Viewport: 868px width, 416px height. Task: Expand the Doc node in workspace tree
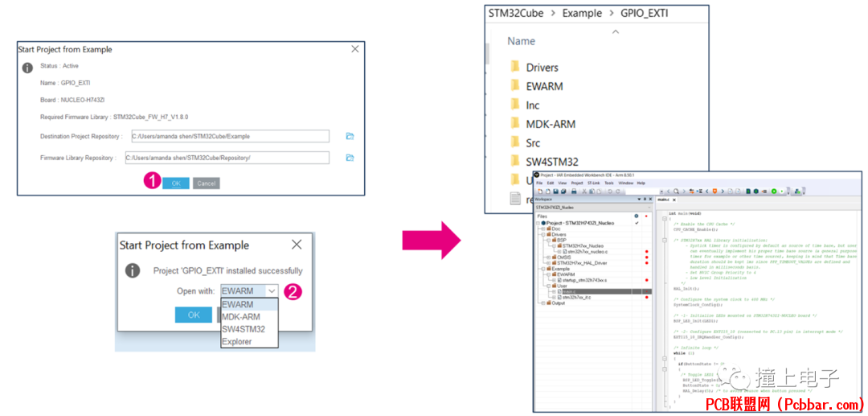coord(543,229)
